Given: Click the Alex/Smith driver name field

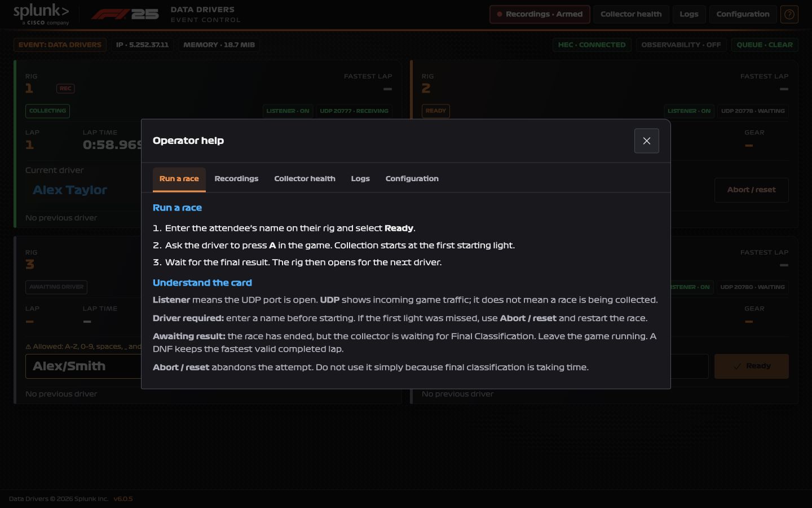Looking at the screenshot, I should coord(83,366).
